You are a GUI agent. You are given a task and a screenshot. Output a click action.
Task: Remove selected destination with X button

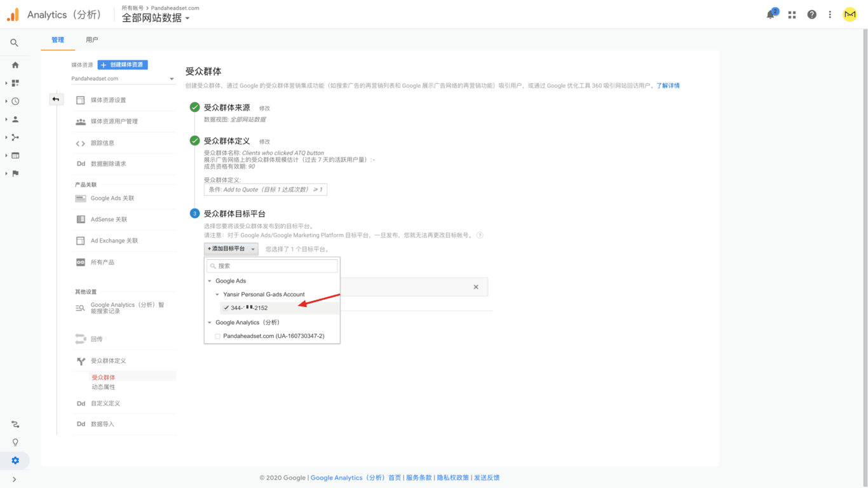click(x=476, y=287)
